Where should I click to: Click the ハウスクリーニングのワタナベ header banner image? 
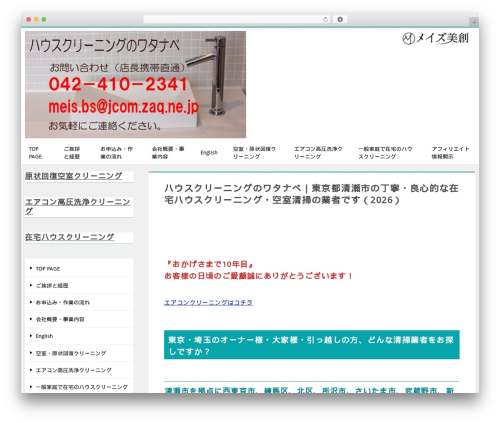(x=135, y=84)
